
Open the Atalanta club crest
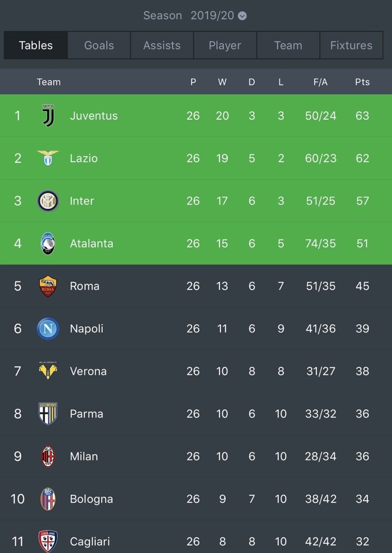48,243
